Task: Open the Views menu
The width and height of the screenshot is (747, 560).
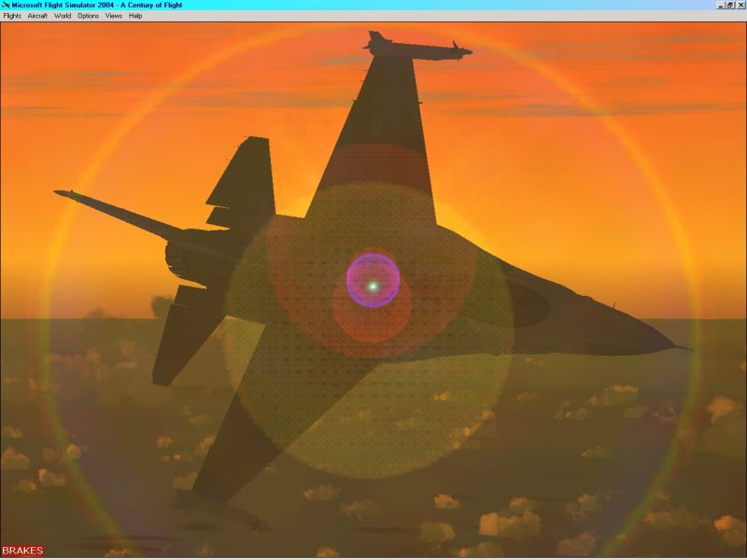Action: (113, 16)
